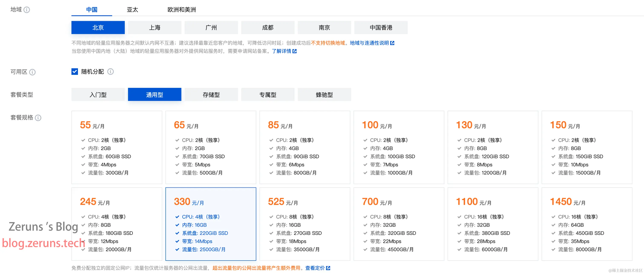Open the 地域与连通性说明 link
Screen dimensions: 644x274
(x=369, y=43)
